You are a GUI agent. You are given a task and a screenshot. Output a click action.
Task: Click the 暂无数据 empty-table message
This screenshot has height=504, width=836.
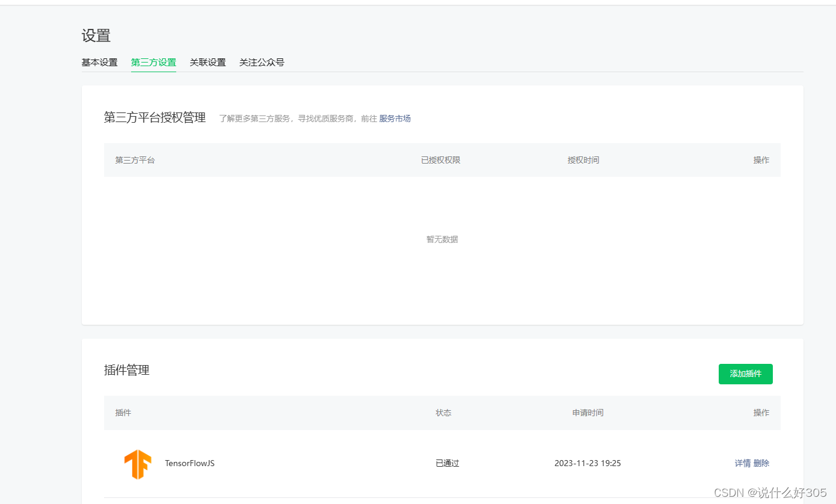[x=442, y=239]
